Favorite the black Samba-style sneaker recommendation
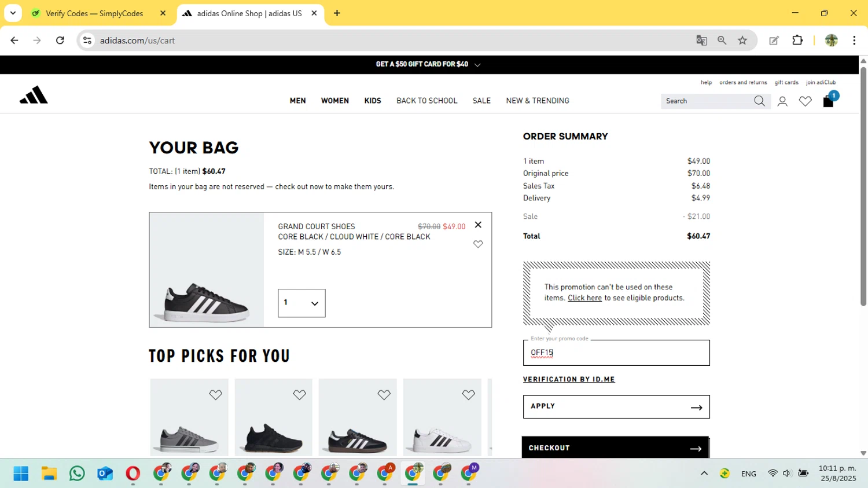 384,395
